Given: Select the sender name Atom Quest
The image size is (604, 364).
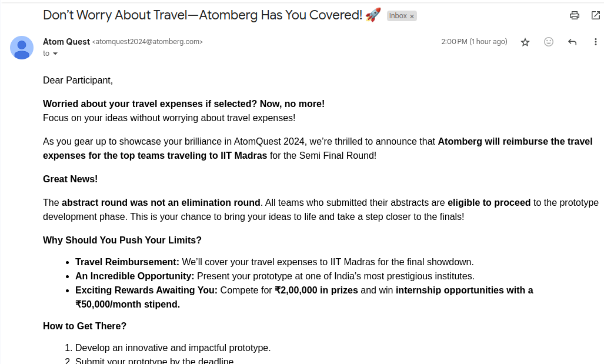Looking at the screenshot, I should (x=66, y=42).
